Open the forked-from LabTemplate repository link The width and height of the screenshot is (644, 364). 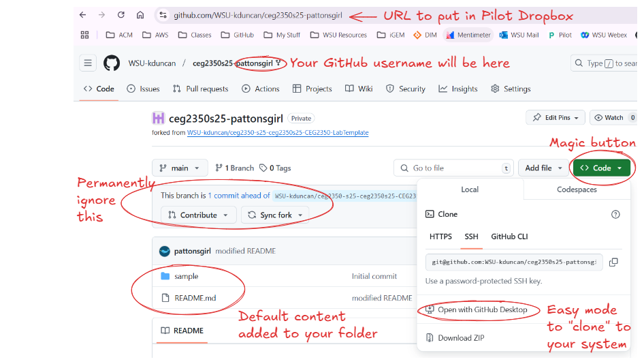point(278,132)
